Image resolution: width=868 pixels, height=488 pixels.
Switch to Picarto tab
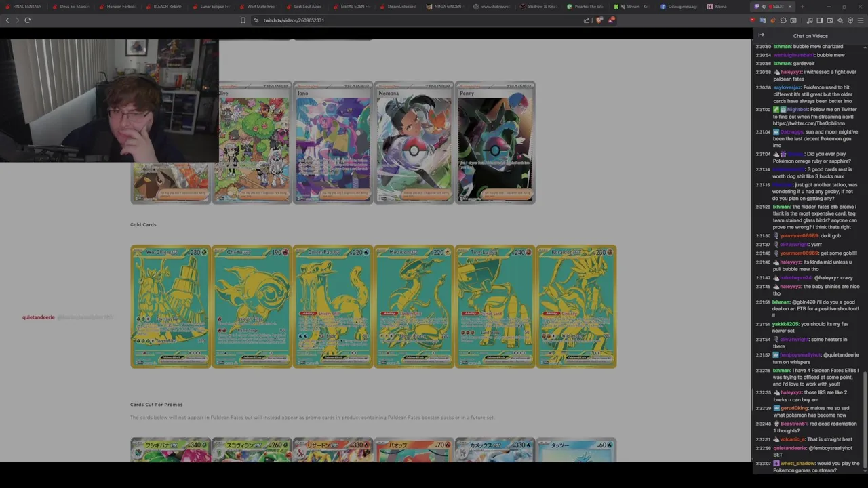(585, 7)
